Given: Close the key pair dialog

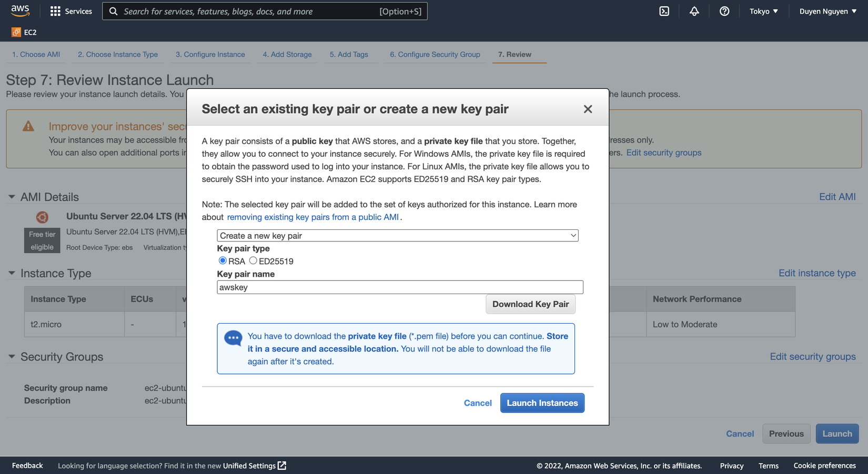Looking at the screenshot, I should pyautogui.click(x=588, y=109).
